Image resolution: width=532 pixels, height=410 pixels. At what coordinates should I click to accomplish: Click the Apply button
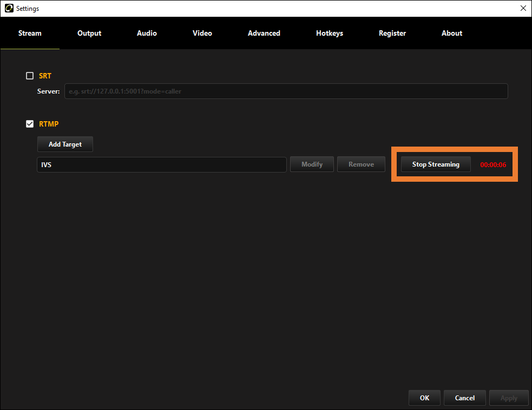509,398
